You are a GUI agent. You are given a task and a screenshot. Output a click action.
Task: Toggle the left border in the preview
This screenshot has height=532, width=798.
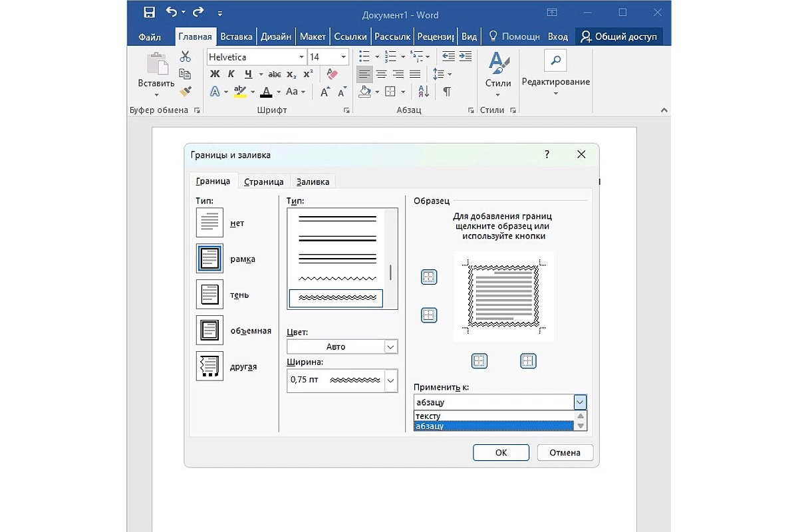(x=479, y=361)
